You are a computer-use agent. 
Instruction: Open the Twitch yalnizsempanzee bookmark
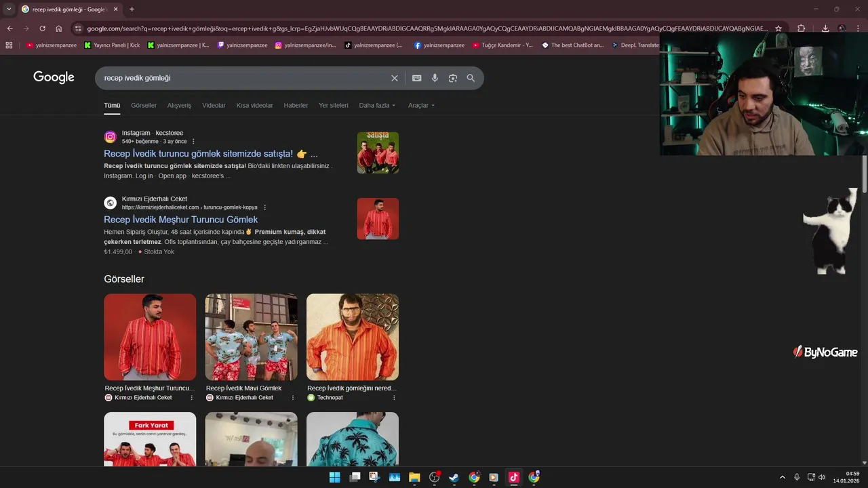click(242, 45)
